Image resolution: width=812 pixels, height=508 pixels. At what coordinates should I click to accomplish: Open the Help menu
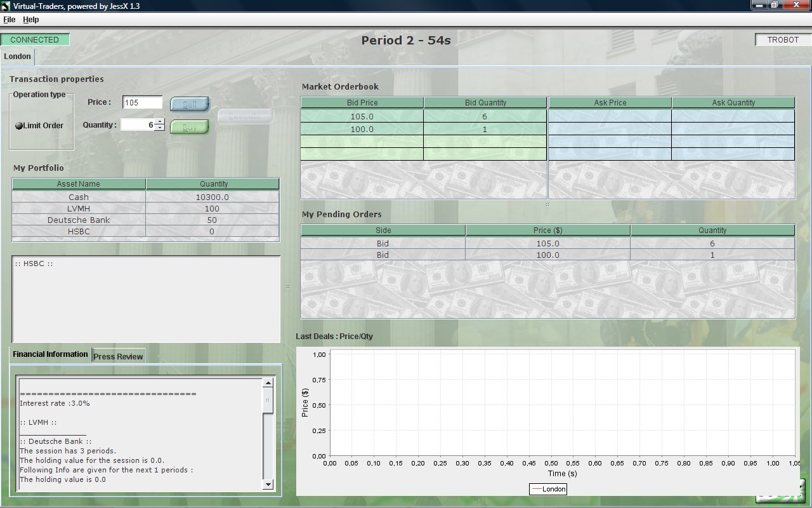[x=30, y=19]
